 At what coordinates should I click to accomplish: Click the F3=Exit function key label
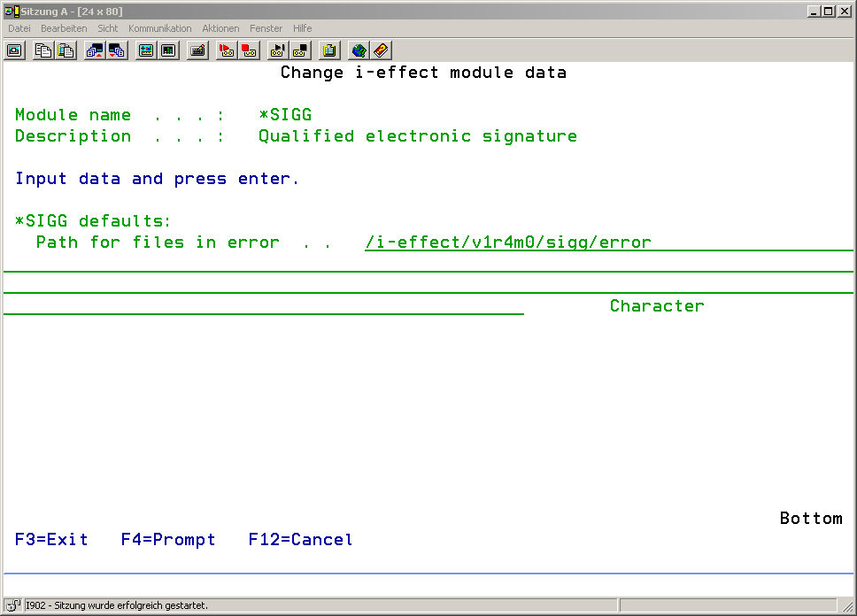[51, 540]
